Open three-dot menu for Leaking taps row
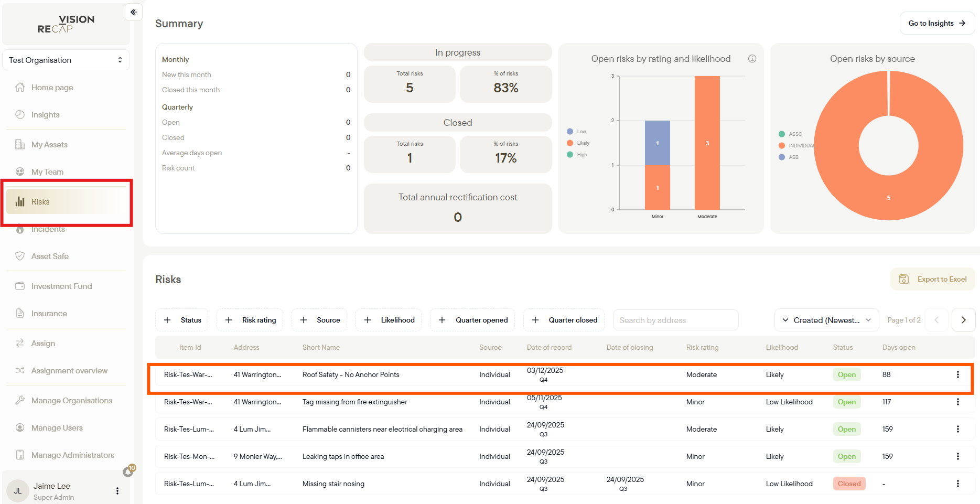Screen dimensions: 980x504 tap(957, 456)
